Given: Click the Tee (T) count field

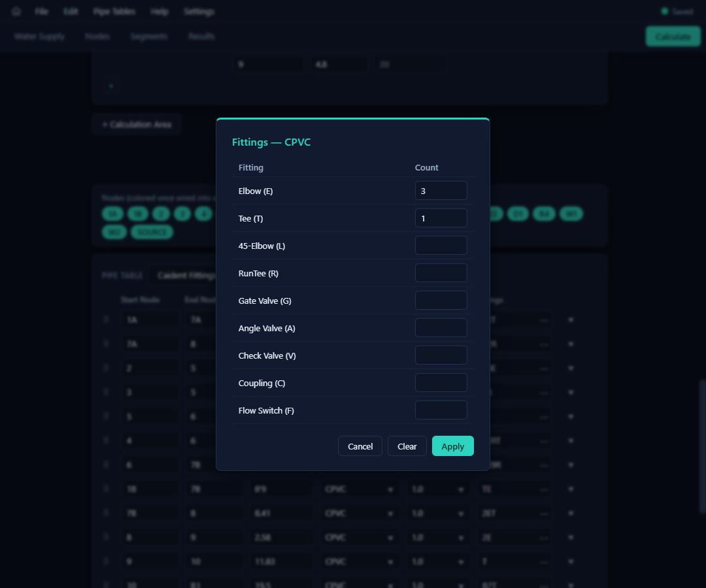Looking at the screenshot, I should [441, 218].
